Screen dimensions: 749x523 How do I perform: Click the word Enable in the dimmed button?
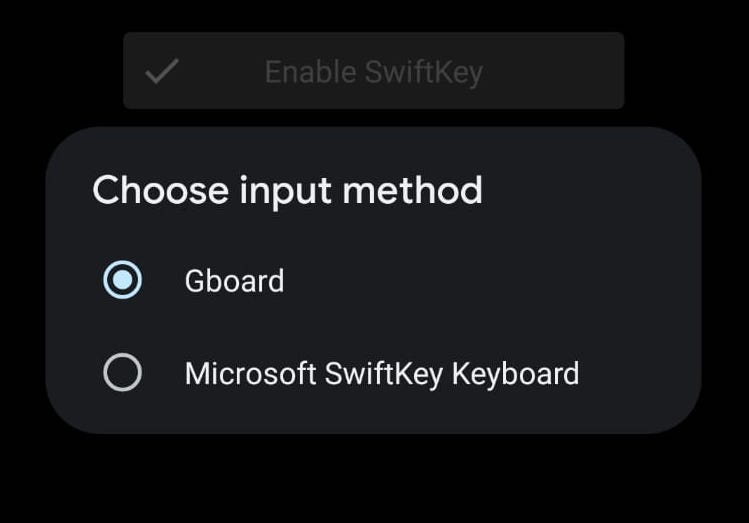click(310, 72)
